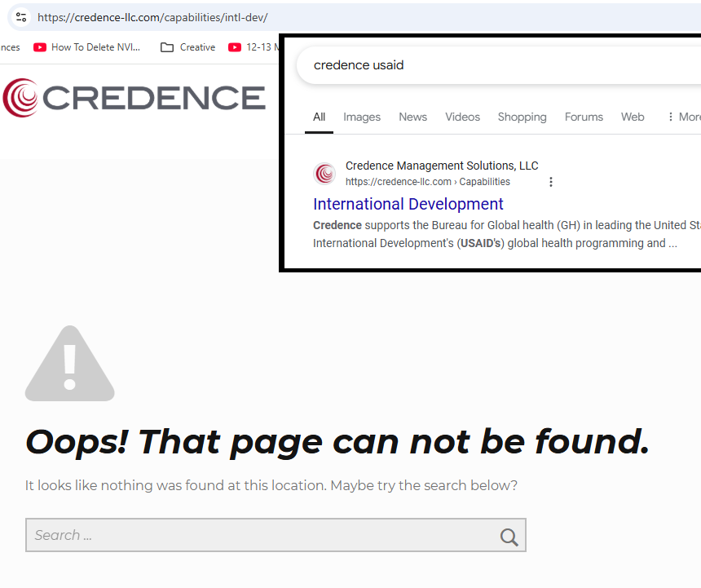Screen dimensions: 701x588
Task: Click the magnifying glass search button
Action: (509, 537)
